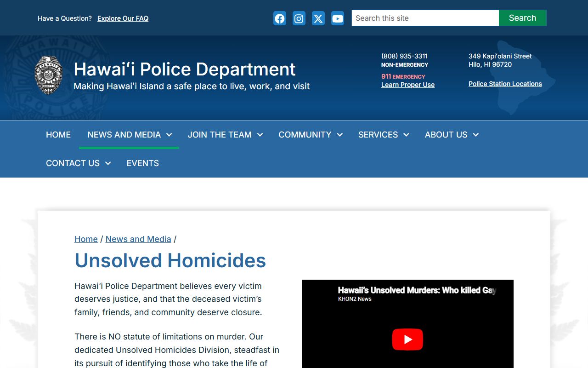Viewport: 588px width, 368px height.
Task: Click the Hawaiʻi Police Department title
Action: pyautogui.click(x=185, y=69)
